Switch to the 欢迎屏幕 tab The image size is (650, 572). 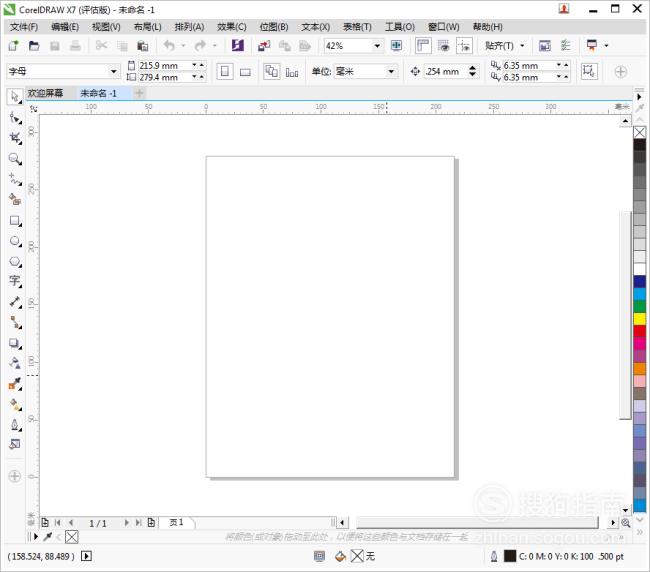click(46, 93)
